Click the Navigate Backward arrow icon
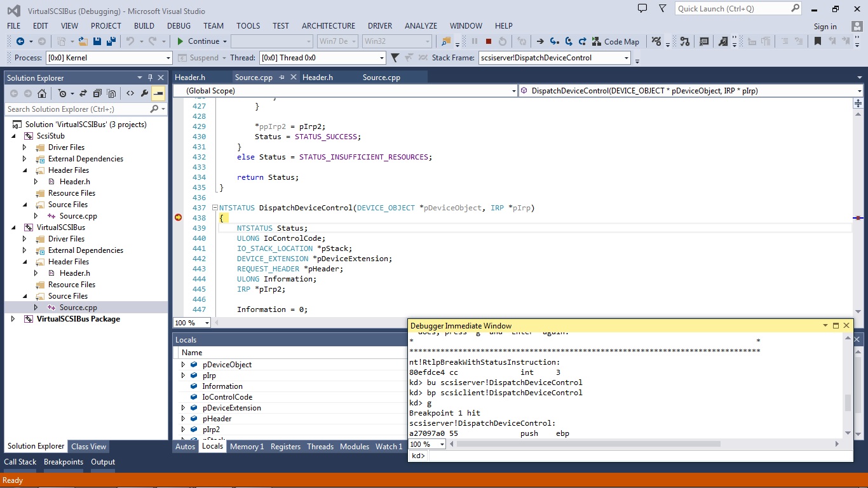Viewport: 868px width, 488px height. (x=20, y=41)
